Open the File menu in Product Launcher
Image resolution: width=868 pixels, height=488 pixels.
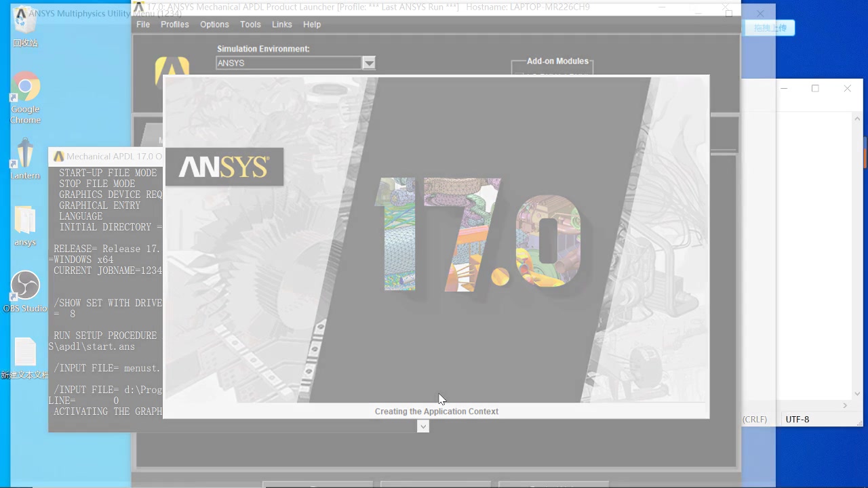coord(143,24)
